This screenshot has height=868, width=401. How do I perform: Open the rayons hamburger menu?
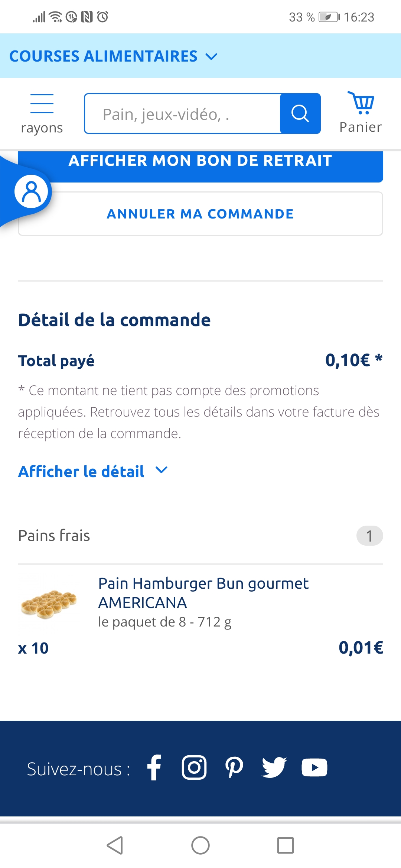42,113
